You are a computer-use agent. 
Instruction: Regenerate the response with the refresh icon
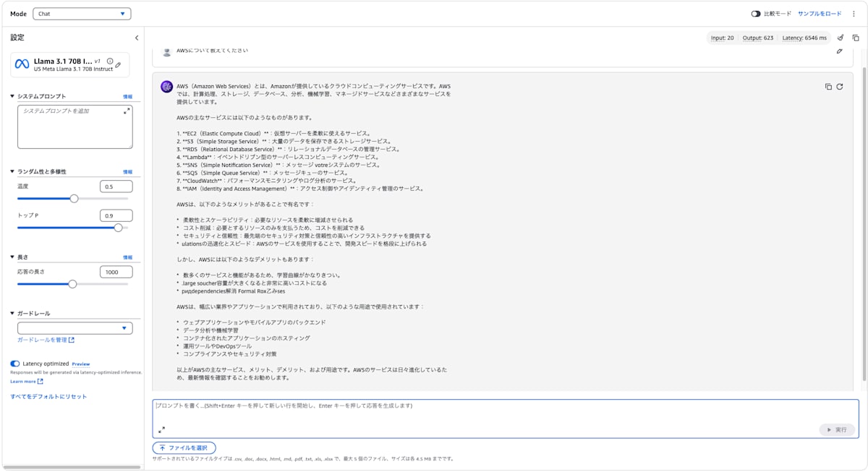point(840,87)
